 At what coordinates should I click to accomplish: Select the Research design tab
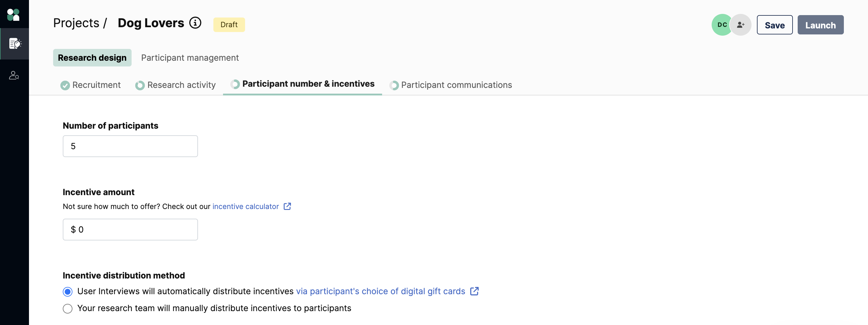[x=92, y=58]
